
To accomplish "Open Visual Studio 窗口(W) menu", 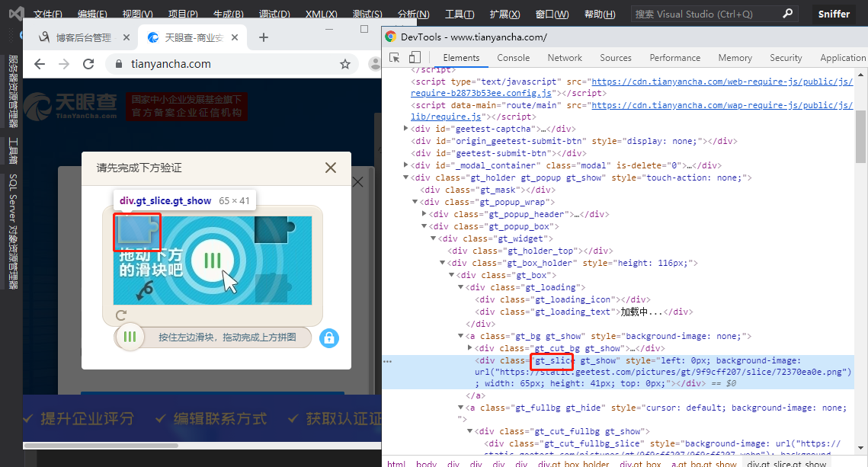I will coord(552,14).
